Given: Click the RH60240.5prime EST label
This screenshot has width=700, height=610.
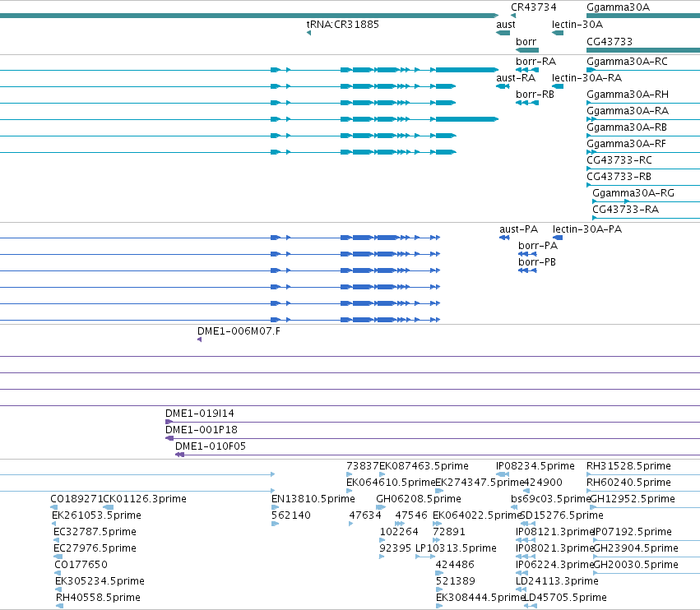Looking at the screenshot, I should [628, 483].
